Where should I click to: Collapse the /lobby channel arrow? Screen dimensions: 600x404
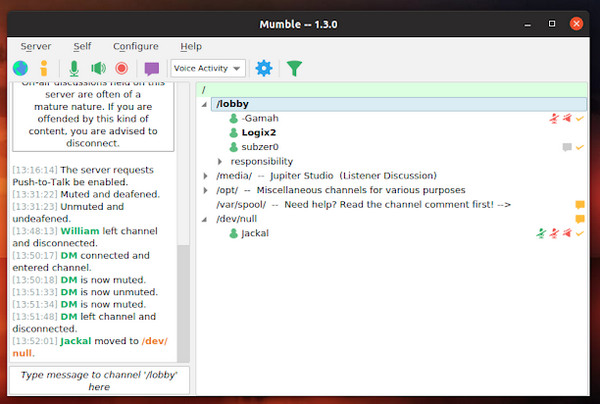pos(204,104)
